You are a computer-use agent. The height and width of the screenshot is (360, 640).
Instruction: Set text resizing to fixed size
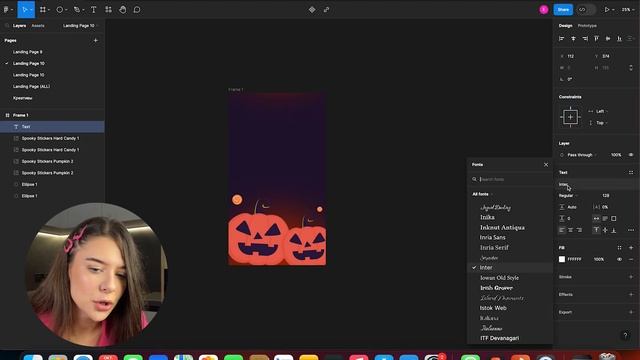tap(613, 218)
